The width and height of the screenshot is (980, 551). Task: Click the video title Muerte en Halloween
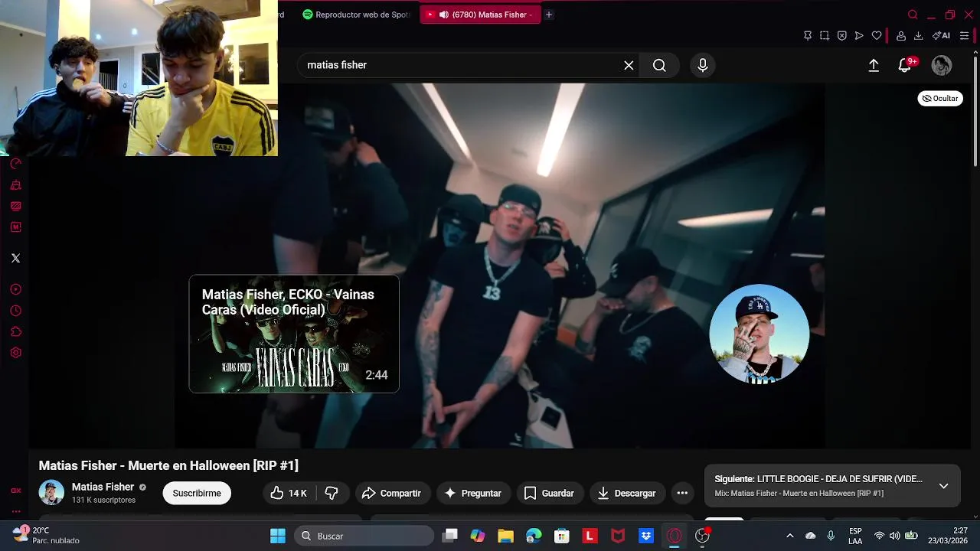click(x=168, y=465)
